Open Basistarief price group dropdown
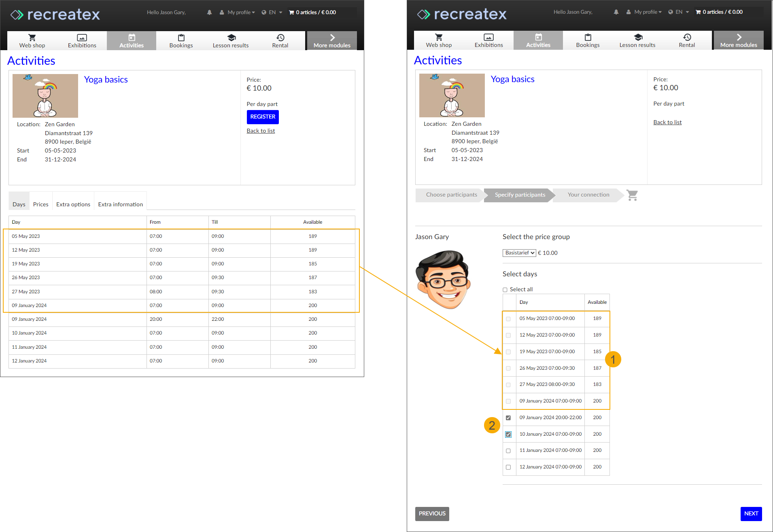 coord(519,253)
